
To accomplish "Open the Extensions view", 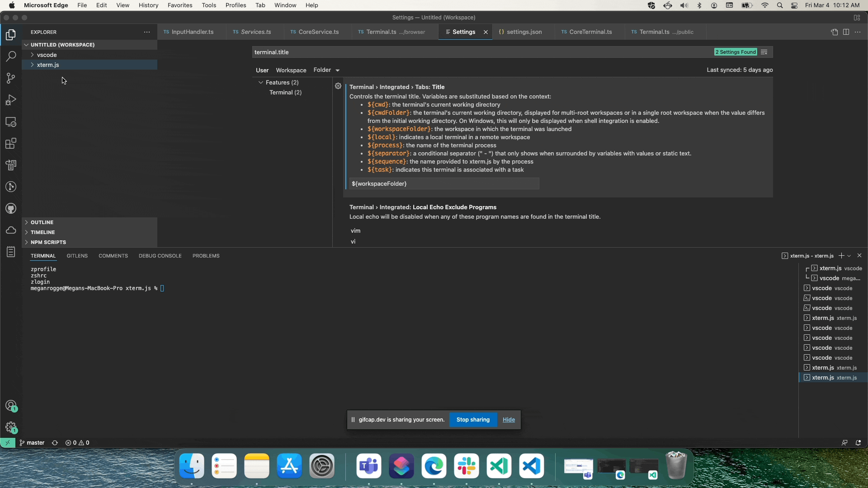I will (11, 144).
